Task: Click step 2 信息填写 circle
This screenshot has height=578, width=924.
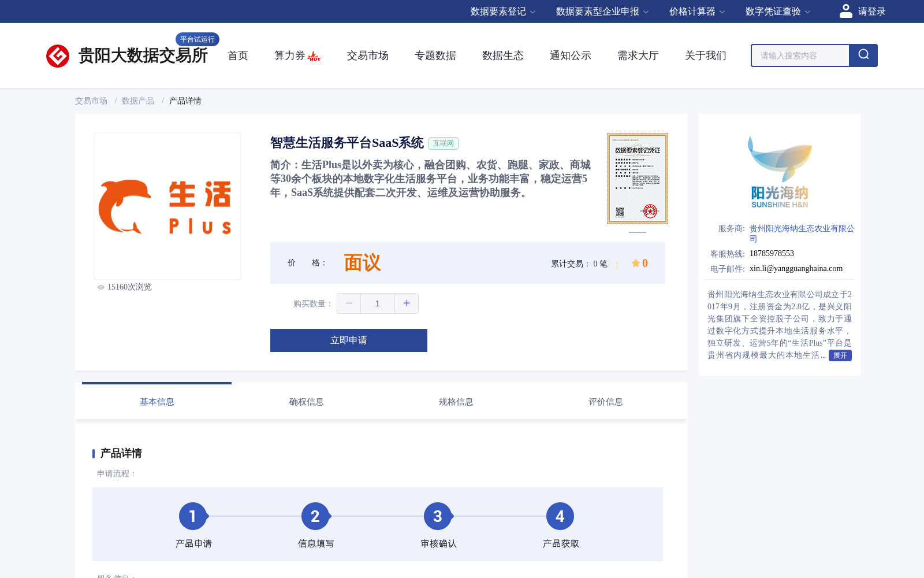Action: 315,516
